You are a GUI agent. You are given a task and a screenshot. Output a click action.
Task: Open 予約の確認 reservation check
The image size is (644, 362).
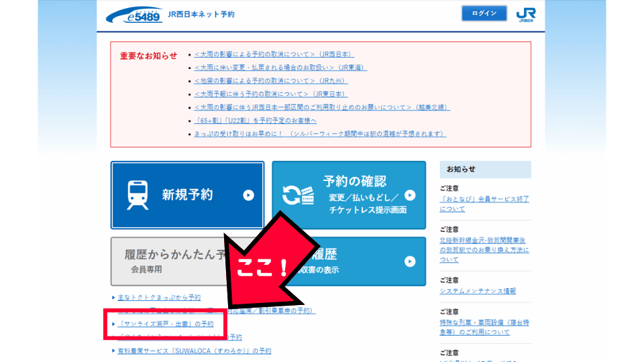pos(349,195)
